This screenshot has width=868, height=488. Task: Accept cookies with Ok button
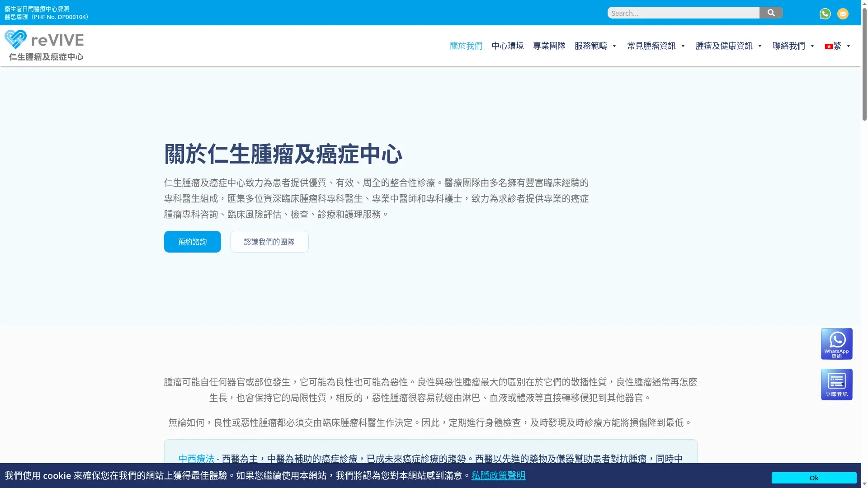point(814,478)
